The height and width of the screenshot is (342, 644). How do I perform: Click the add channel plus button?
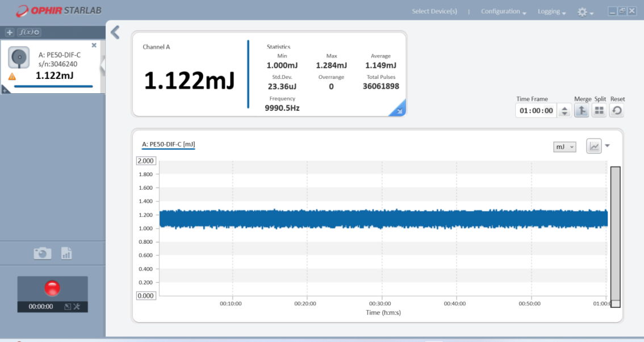[10, 32]
